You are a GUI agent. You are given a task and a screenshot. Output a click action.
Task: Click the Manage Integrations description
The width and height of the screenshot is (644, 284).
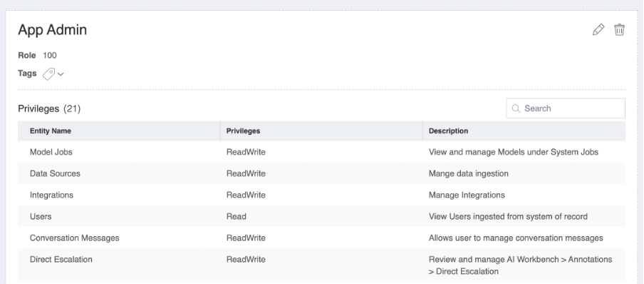(x=467, y=195)
